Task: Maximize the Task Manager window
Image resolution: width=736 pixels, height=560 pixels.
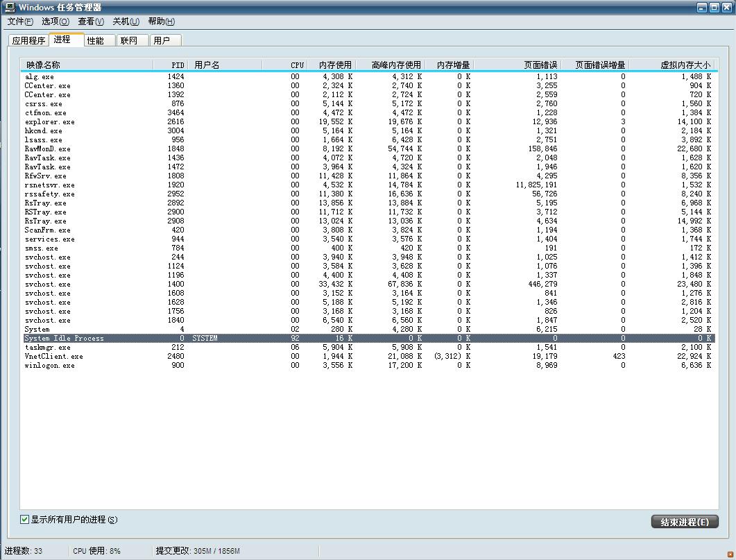Action: click(714, 8)
